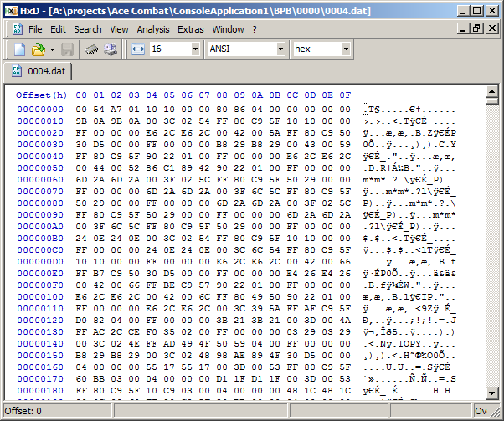The height and width of the screenshot is (421, 504).
Task: Click the New file icon
Action: (19, 49)
